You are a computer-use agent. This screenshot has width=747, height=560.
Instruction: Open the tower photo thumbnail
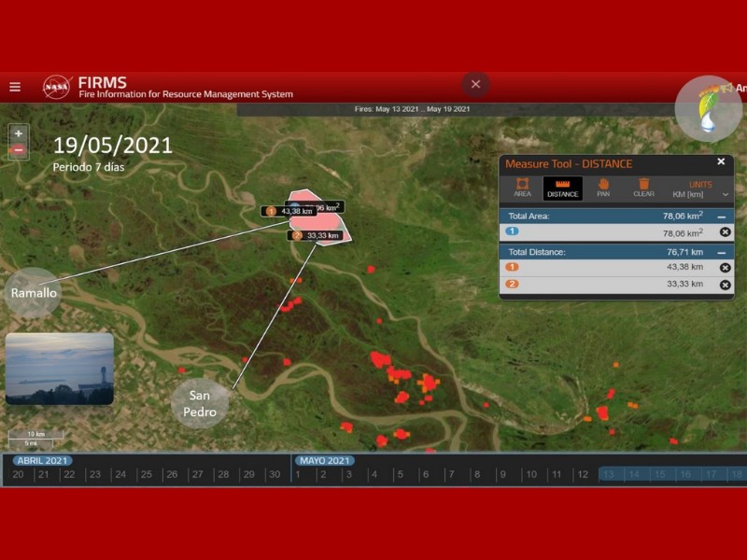click(60, 369)
